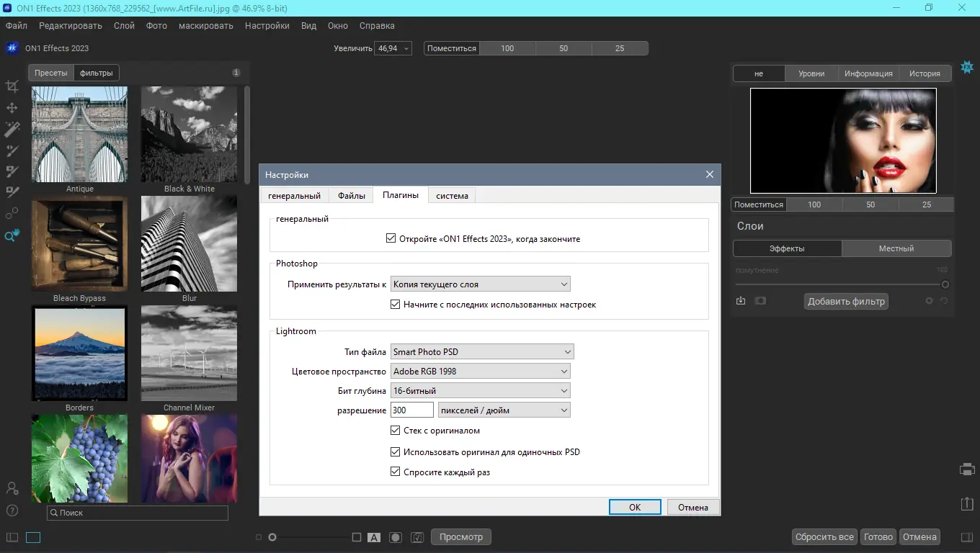Uncheck "Начните с последних использованных настроек"
The height and width of the screenshot is (553, 980).
point(395,305)
